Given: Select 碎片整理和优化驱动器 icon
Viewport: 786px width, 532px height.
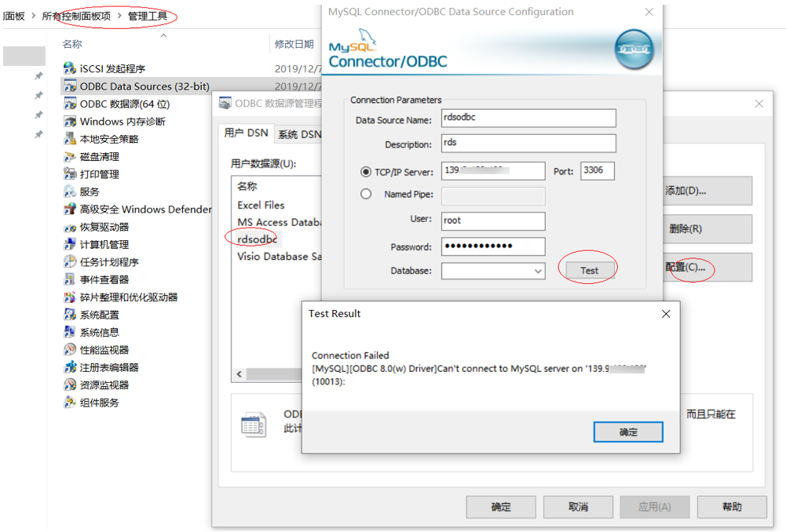Looking at the screenshot, I should [x=70, y=297].
